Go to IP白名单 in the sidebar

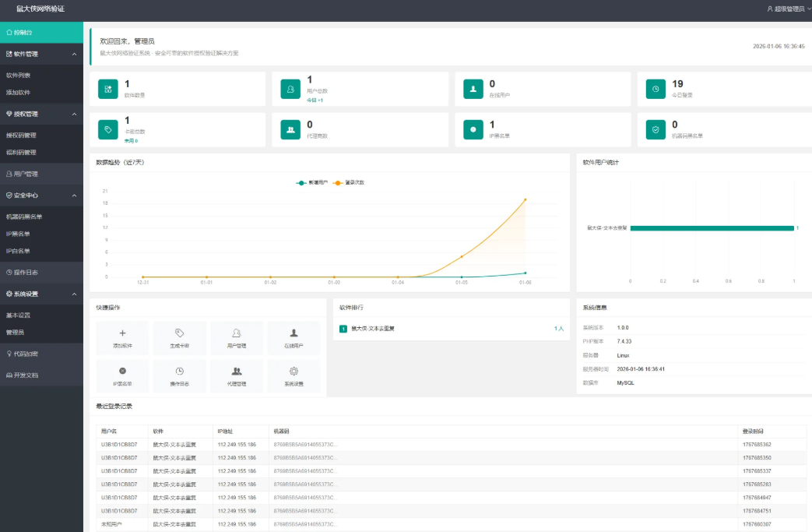click(x=18, y=251)
